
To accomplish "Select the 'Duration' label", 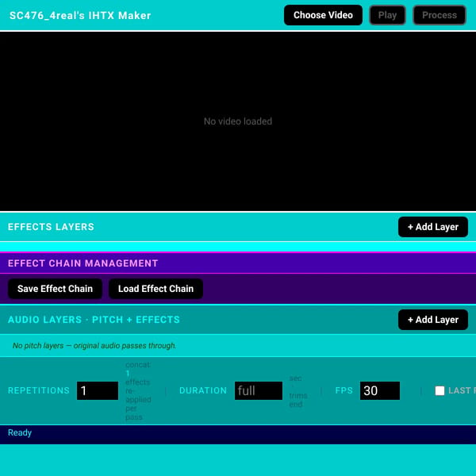I will click(203, 390).
